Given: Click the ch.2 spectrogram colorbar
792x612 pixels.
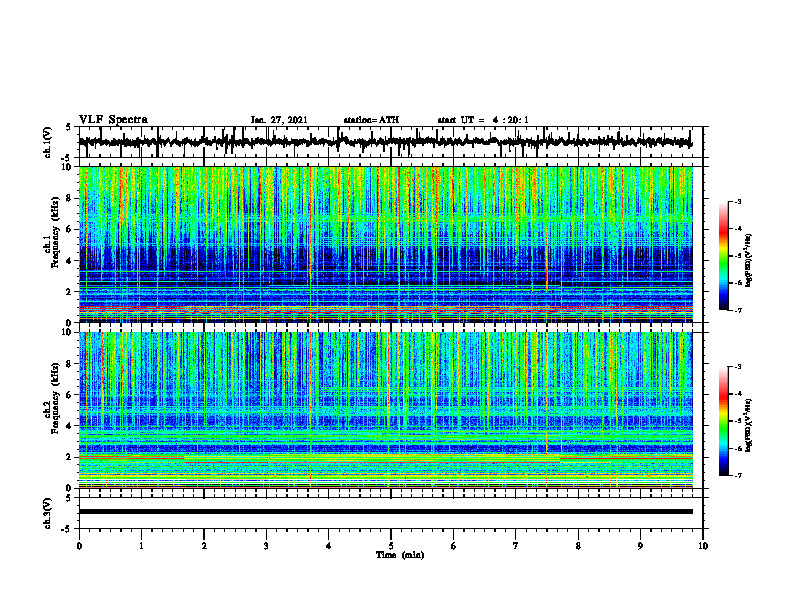Looking at the screenshot, I should 723,421.
